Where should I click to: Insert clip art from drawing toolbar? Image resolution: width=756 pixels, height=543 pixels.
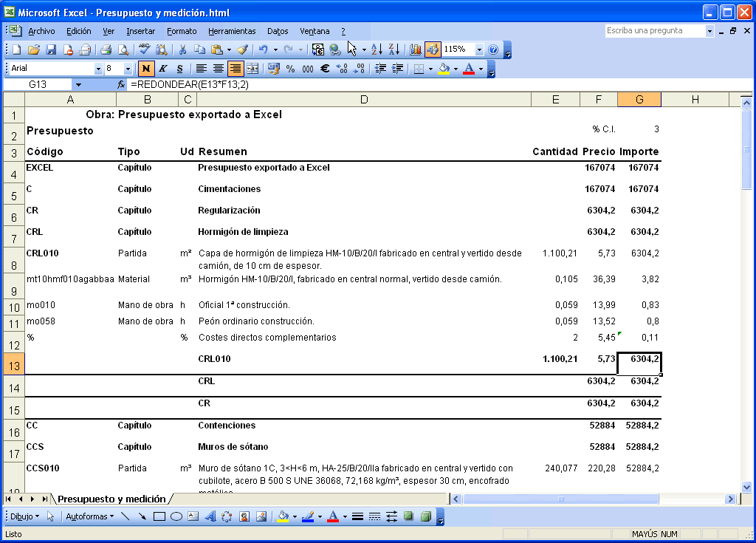pyautogui.click(x=244, y=516)
